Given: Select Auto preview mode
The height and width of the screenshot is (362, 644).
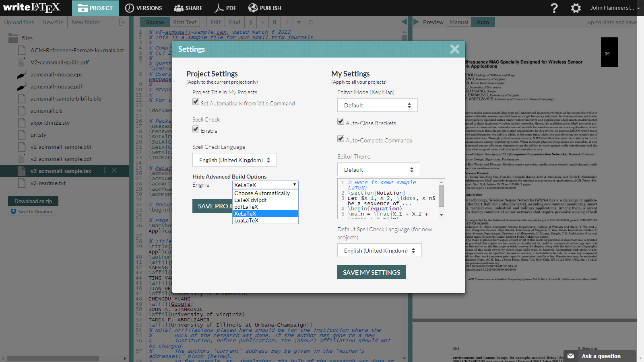Looking at the screenshot, I should 483,22.
